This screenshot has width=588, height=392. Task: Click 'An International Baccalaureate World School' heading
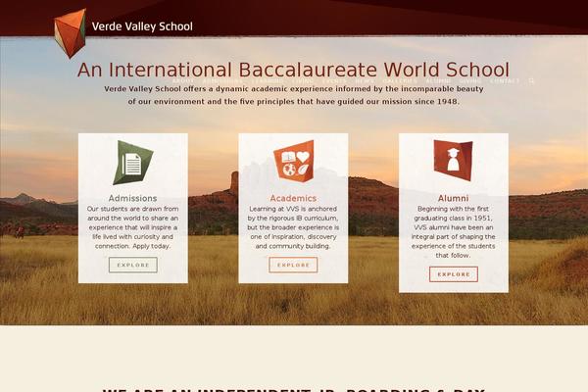(x=293, y=70)
